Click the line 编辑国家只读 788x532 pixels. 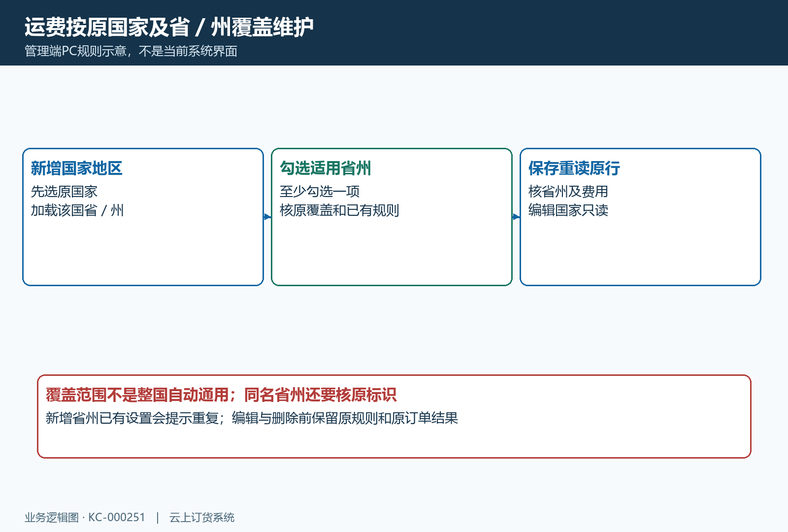coord(568,210)
